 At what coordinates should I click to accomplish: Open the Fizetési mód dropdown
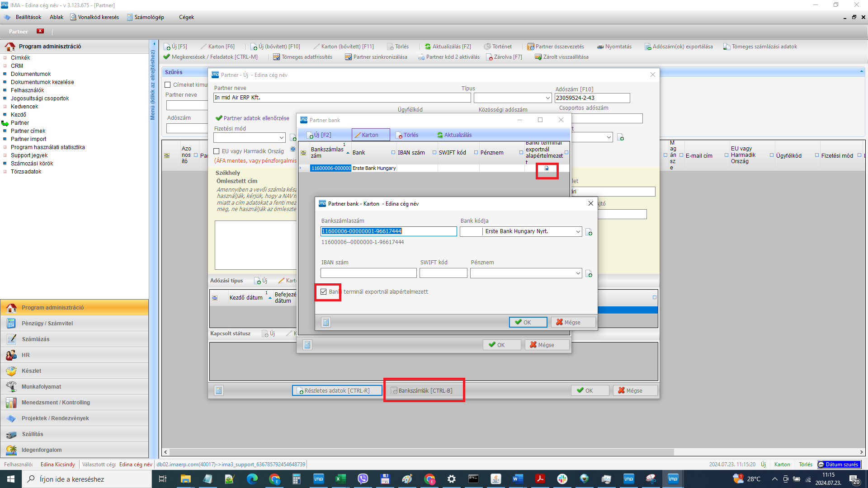(x=281, y=137)
